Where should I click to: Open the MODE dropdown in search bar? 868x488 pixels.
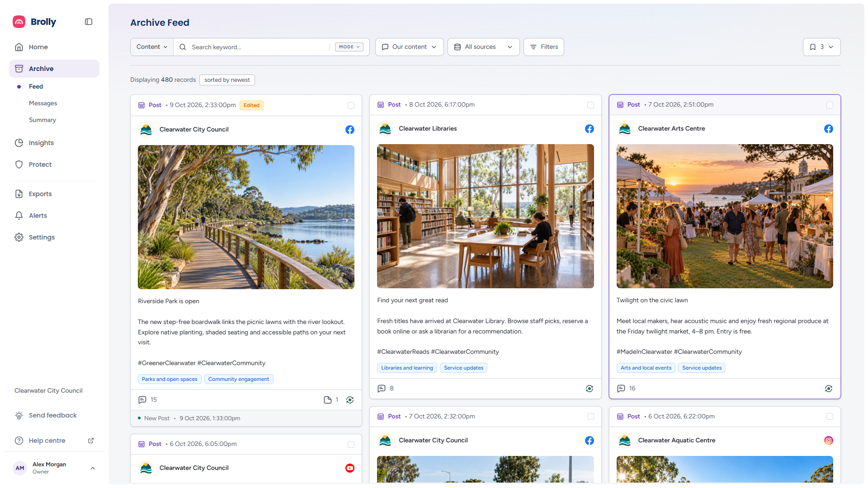point(349,47)
